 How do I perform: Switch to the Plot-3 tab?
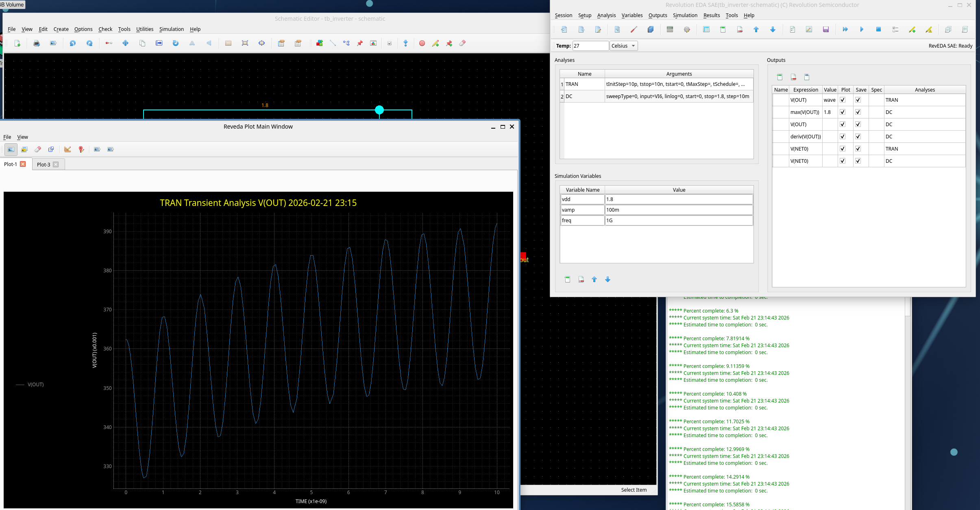click(44, 164)
